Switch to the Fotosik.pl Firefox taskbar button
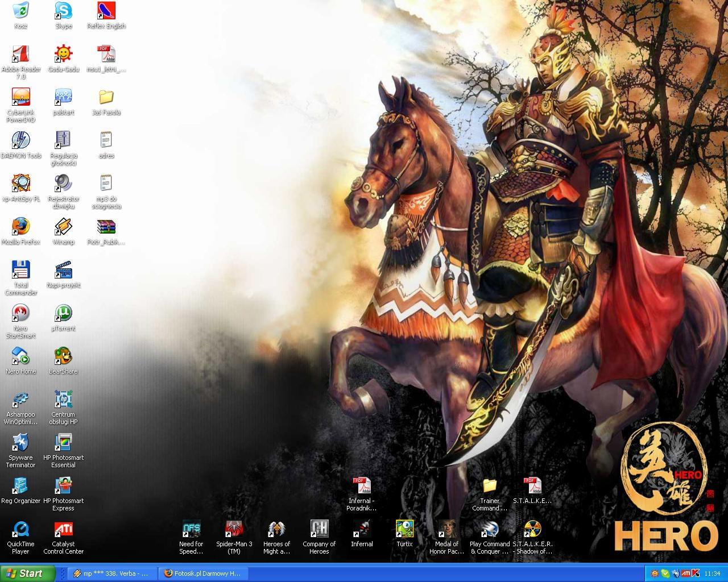This screenshot has height=582, width=728. click(x=202, y=573)
